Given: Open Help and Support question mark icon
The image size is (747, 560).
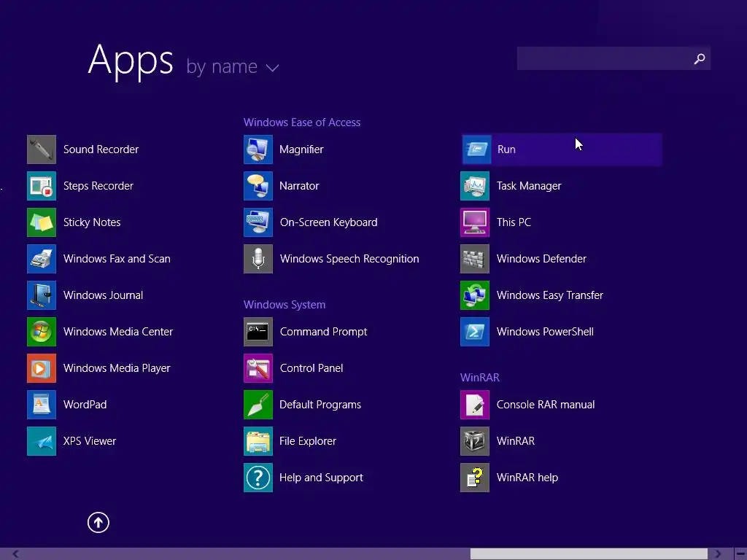Looking at the screenshot, I should (x=258, y=478).
